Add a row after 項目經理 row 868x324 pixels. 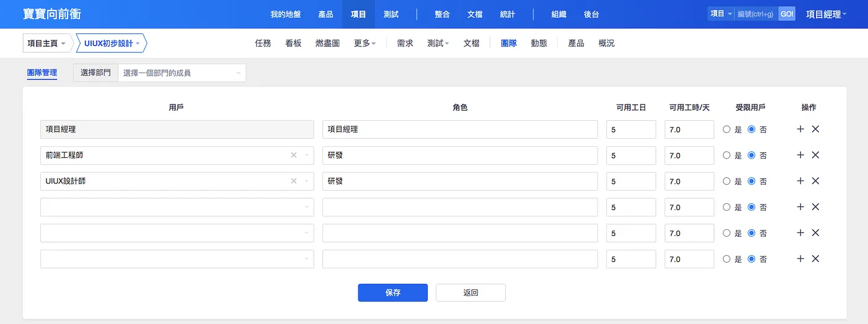coord(800,129)
